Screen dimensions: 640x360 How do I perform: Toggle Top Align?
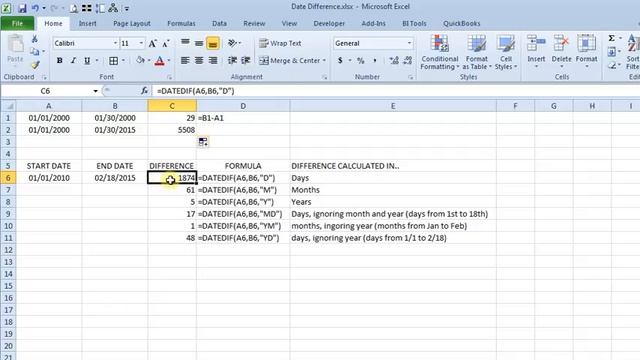(185, 43)
